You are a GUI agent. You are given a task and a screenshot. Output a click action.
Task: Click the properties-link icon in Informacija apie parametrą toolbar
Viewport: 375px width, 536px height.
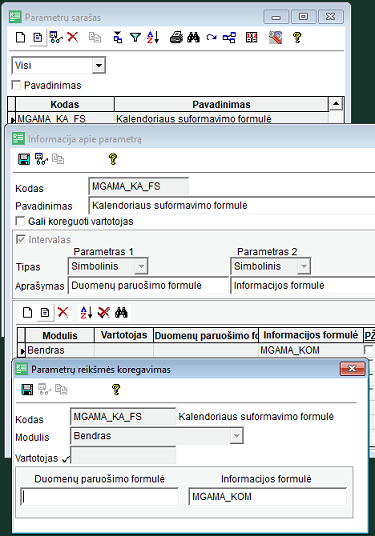click(x=41, y=159)
